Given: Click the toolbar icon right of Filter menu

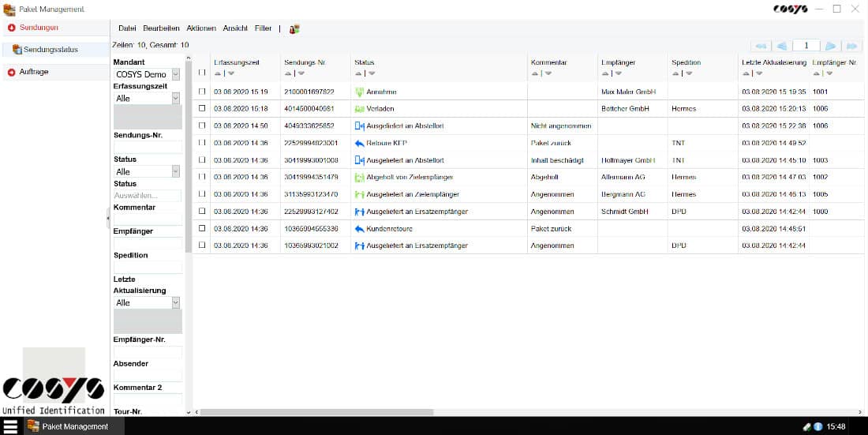Looking at the screenshot, I should click(294, 28).
